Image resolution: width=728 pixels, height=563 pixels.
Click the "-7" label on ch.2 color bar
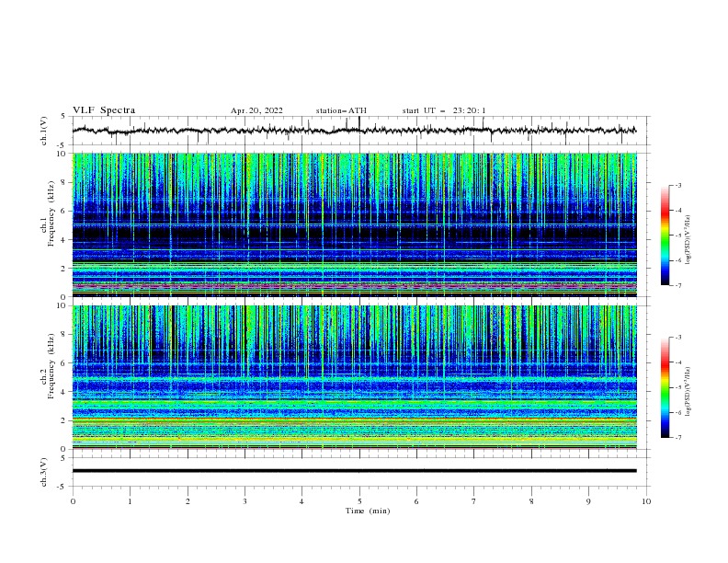click(678, 438)
